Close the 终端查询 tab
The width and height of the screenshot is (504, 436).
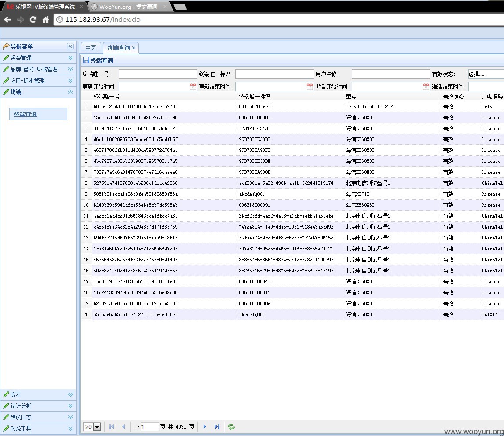pyautogui.click(x=134, y=48)
